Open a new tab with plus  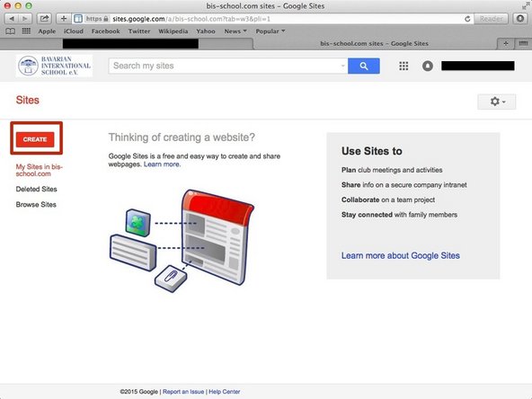pos(506,43)
